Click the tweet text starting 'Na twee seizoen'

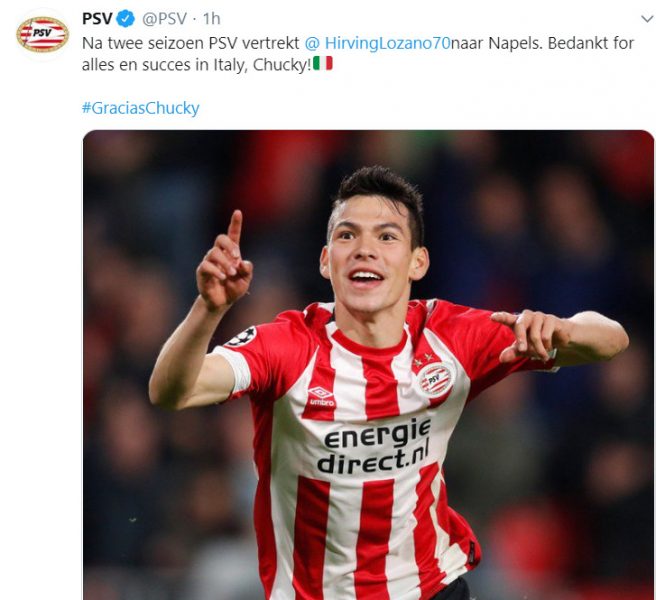point(358,54)
